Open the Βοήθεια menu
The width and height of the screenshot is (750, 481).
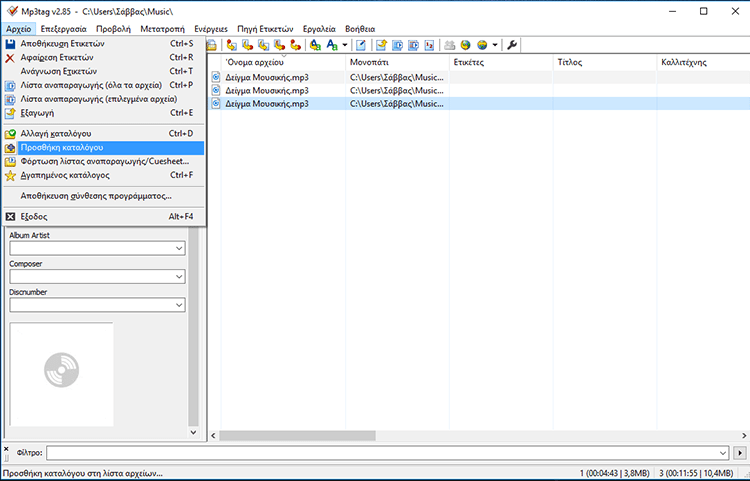(360, 29)
